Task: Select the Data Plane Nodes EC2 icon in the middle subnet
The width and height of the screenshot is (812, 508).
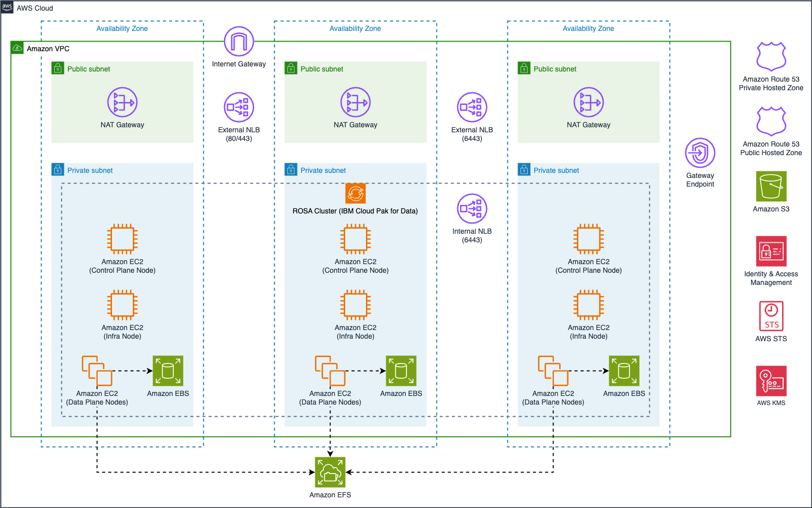Action: click(329, 371)
